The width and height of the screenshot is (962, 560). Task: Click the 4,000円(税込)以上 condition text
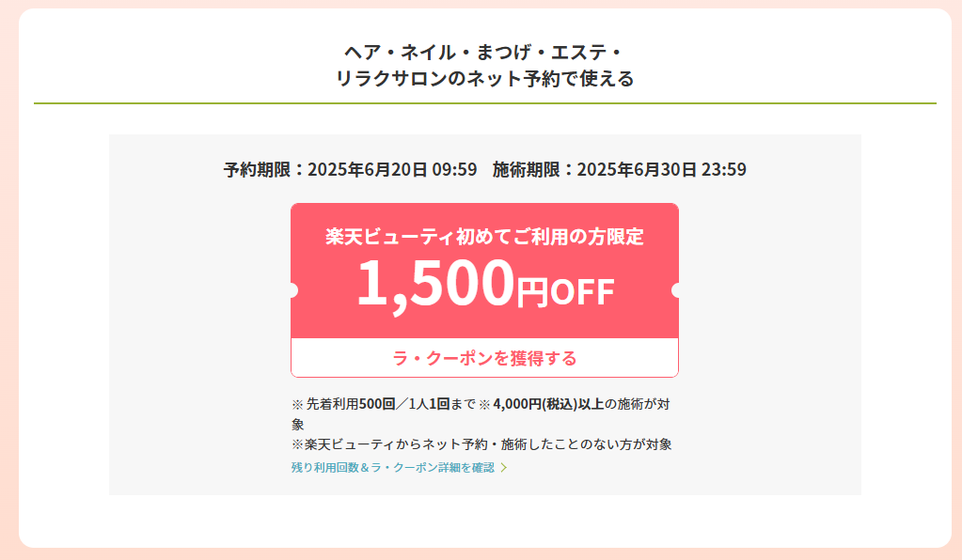pos(548,404)
